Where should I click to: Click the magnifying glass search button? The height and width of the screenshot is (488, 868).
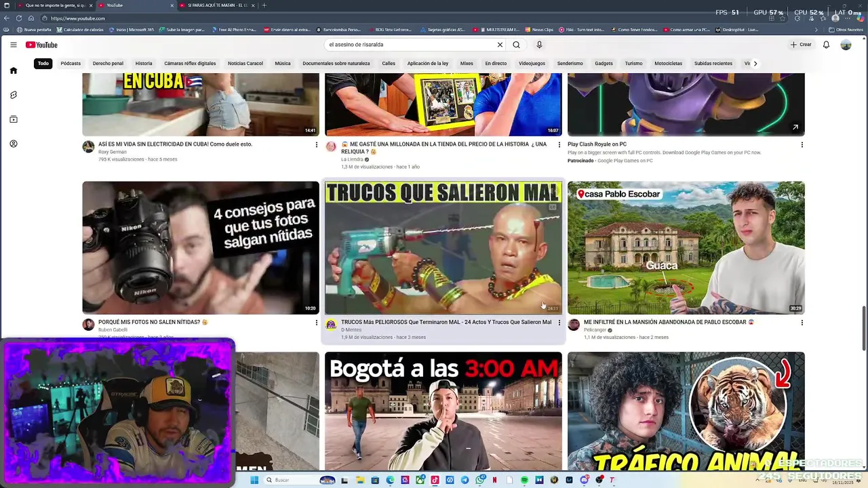(516, 45)
